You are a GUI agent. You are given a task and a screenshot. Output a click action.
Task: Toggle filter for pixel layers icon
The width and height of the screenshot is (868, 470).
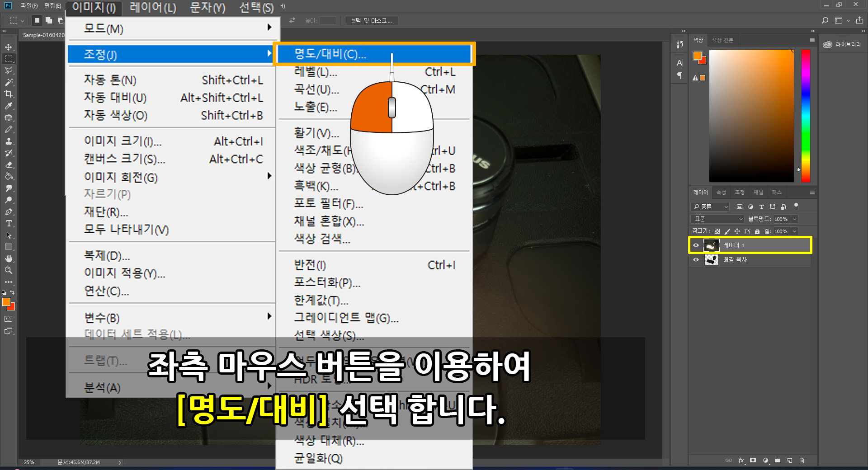click(x=740, y=207)
